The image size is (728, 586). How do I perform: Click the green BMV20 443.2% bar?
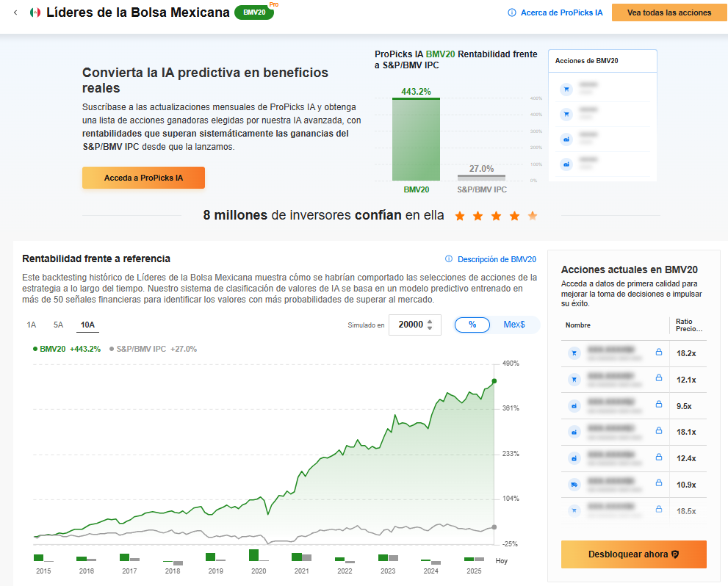416,140
